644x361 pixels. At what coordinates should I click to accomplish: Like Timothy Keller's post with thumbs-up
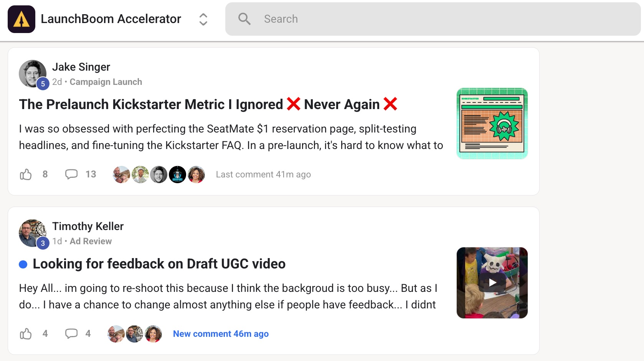pyautogui.click(x=26, y=334)
